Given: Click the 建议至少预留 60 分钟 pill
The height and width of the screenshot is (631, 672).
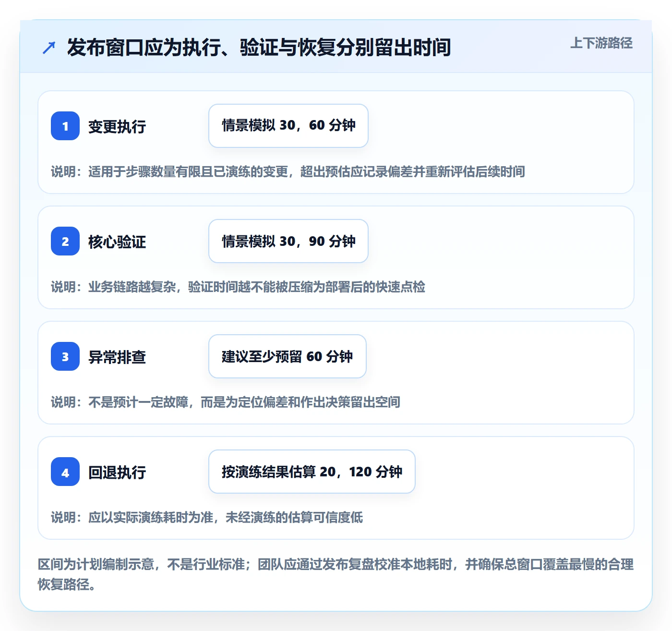Looking at the screenshot, I should [288, 356].
